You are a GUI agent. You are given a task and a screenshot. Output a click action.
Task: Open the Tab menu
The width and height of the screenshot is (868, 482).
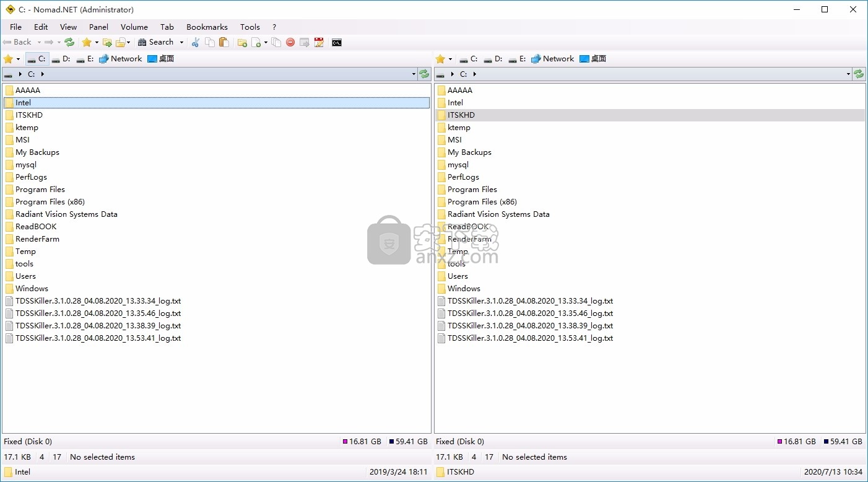[167, 27]
